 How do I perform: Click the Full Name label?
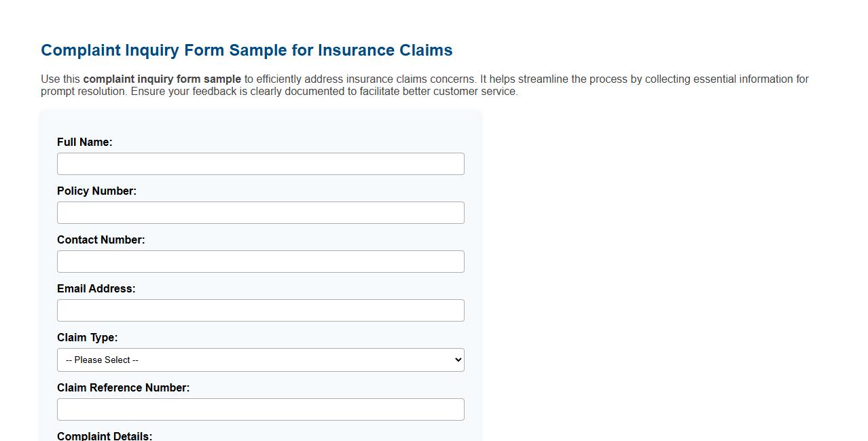coord(84,142)
